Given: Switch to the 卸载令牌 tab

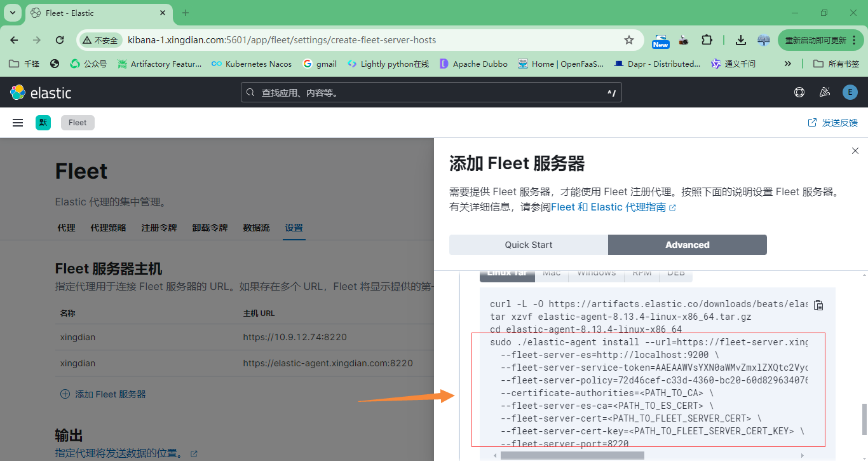Looking at the screenshot, I should click(x=210, y=228).
